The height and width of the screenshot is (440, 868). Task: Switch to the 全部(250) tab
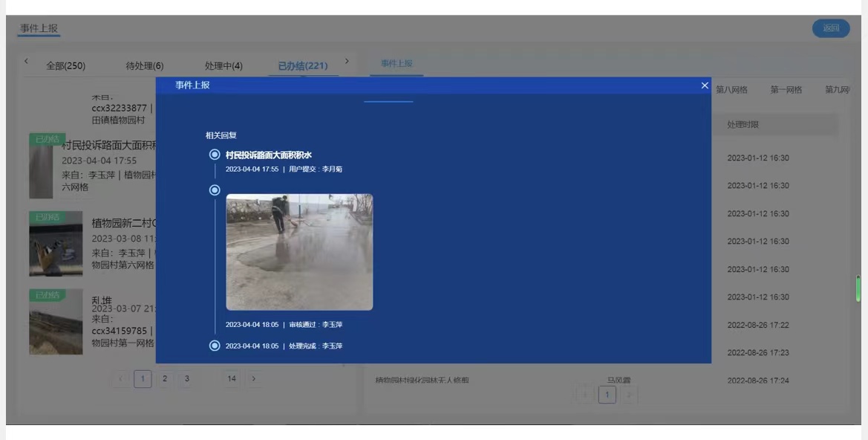[x=65, y=65]
